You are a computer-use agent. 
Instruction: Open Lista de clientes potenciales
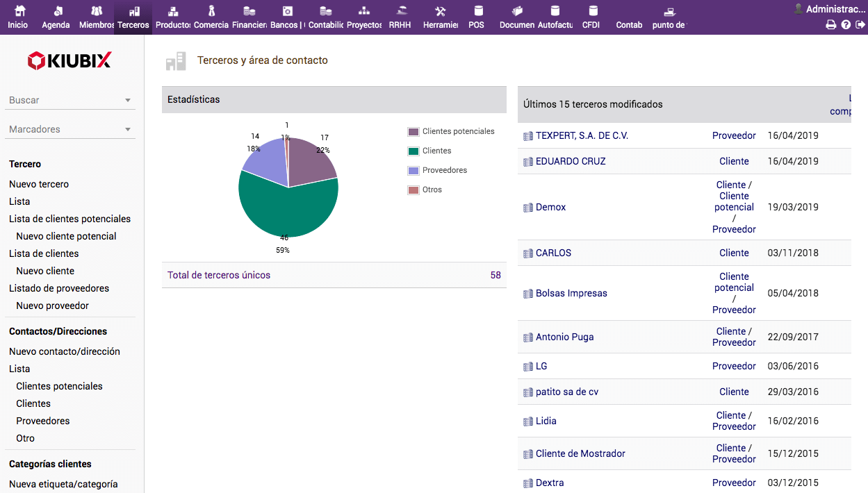point(69,219)
